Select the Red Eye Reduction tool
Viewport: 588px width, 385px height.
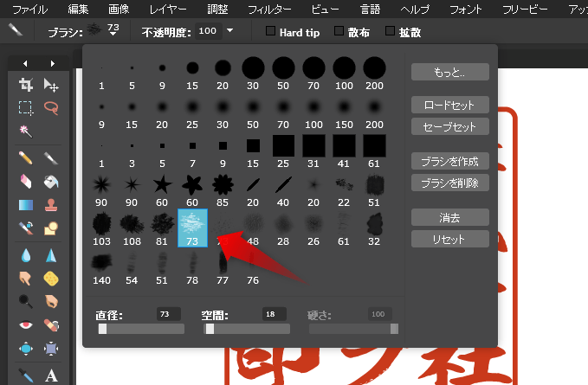(x=26, y=324)
